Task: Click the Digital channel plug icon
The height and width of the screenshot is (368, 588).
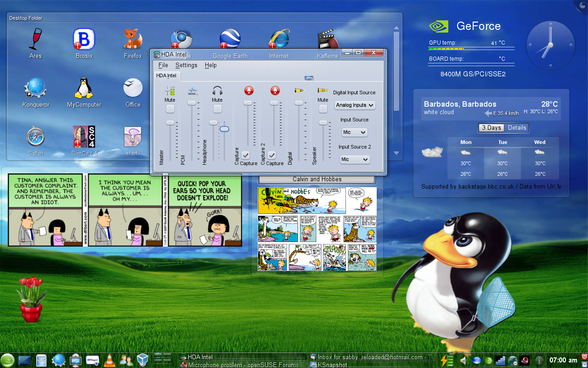Action: tap(299, 90)
